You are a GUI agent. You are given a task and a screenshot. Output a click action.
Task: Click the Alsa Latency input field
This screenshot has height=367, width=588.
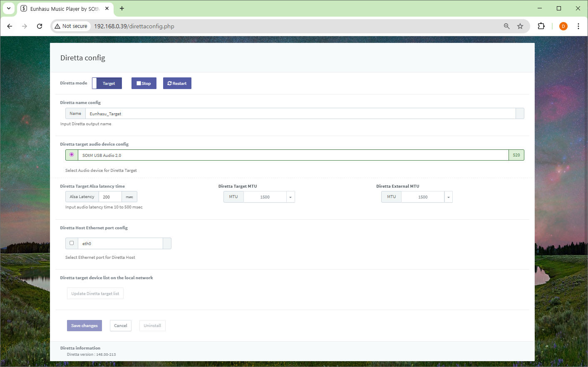pyautogui.click(x=110, y=197)
